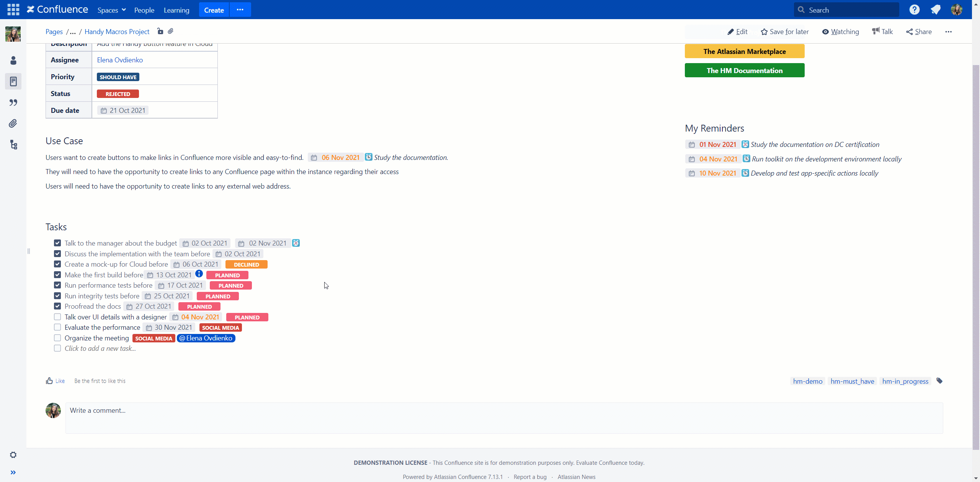The width and height of the screenshot is (980, 482).
Task: Click info icon beside 13 Oct 2021
Action: (x=199, y=274)
